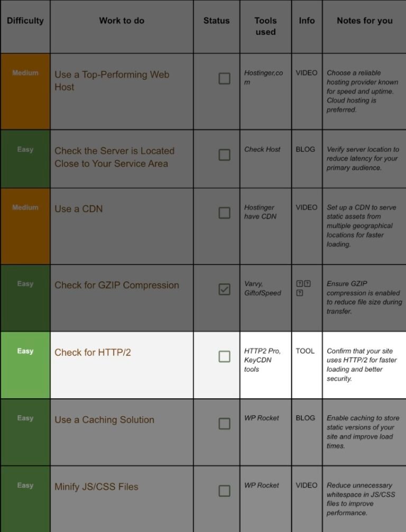The image size is (406, 532).
Task: Open the BLOG link for server location
Action: (305, 149)
